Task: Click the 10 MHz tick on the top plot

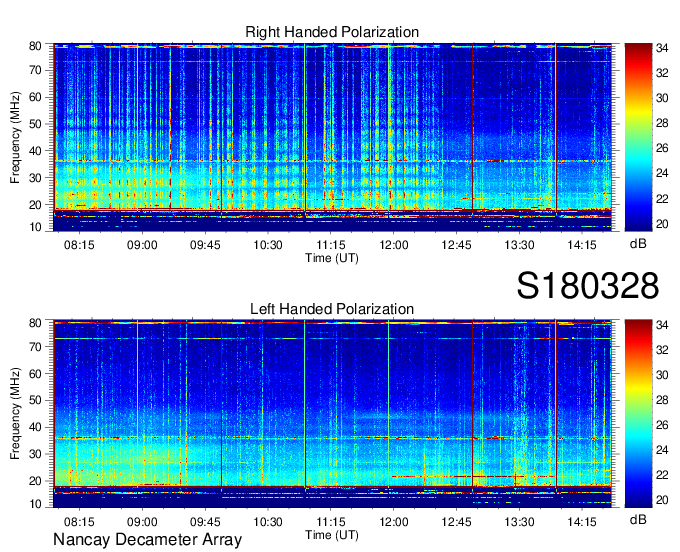Action: 35,227
